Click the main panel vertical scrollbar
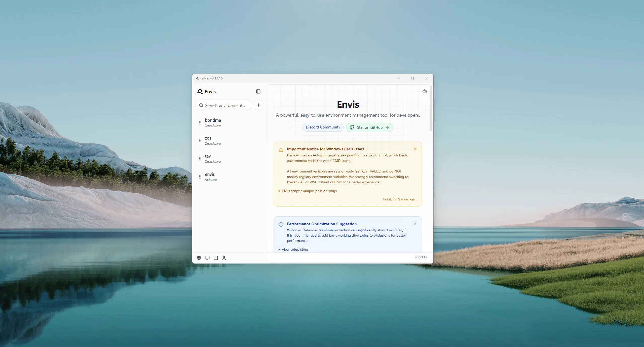The image size is (644, 347). tap(431, 108)
